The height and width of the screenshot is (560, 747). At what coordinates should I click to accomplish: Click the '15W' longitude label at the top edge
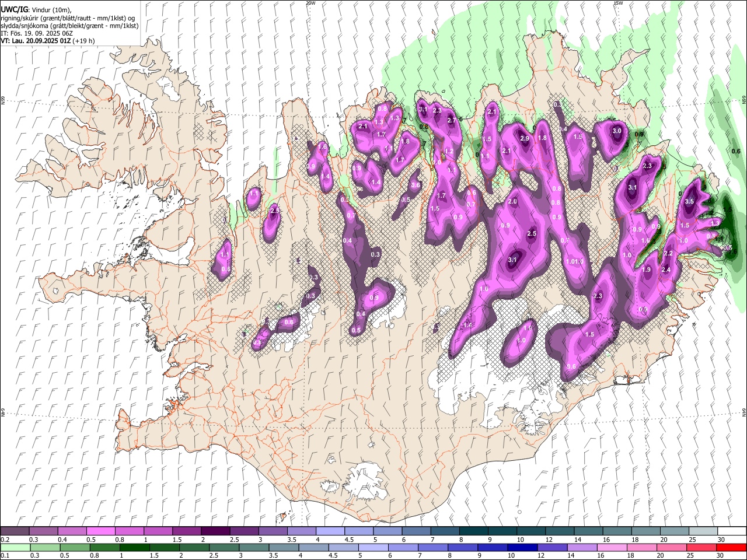(618, 3)
